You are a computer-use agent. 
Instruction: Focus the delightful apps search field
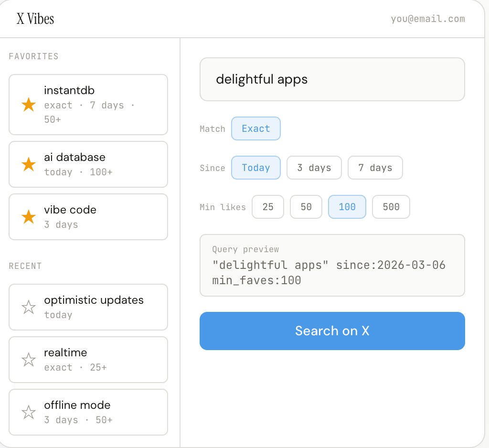[332, 79]
